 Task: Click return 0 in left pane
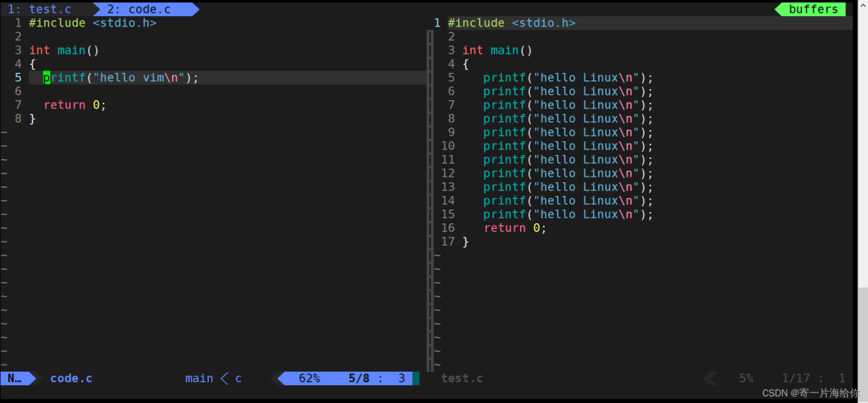(x=75, y=104)
